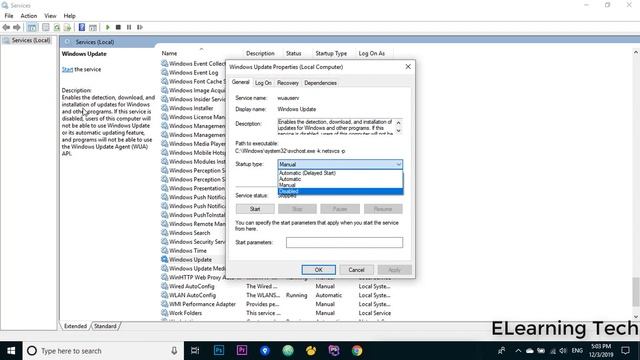Viewport: 640px width, 360px height.
Task: Open the Windows Start menu button
Action: click(11, 351)
